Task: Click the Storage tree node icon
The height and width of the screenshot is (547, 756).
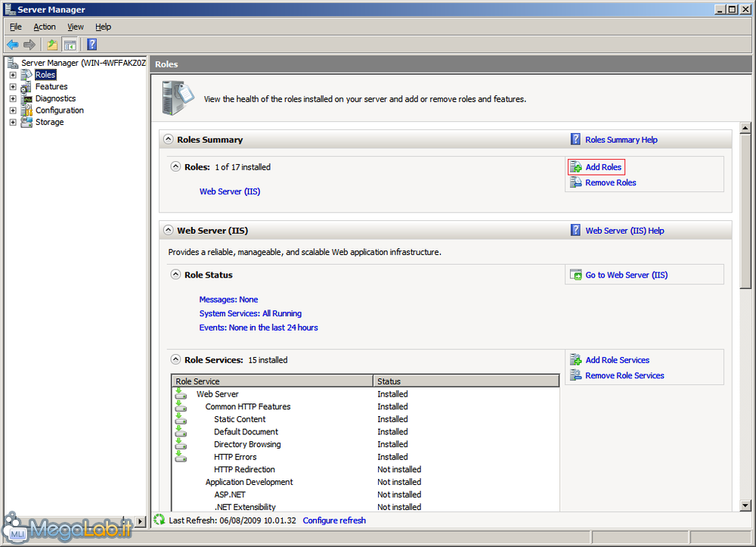Action: pos(26,122)
